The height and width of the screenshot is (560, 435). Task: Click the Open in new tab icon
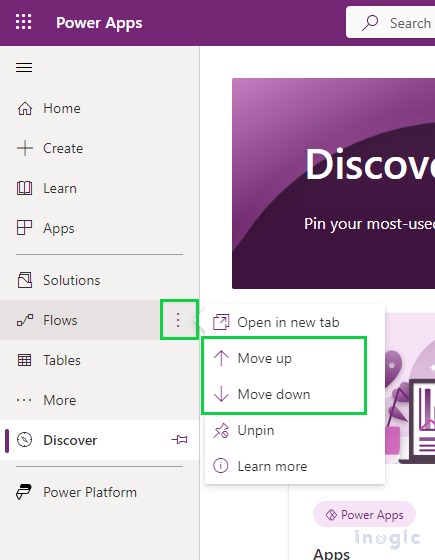[x=221, y=322]
